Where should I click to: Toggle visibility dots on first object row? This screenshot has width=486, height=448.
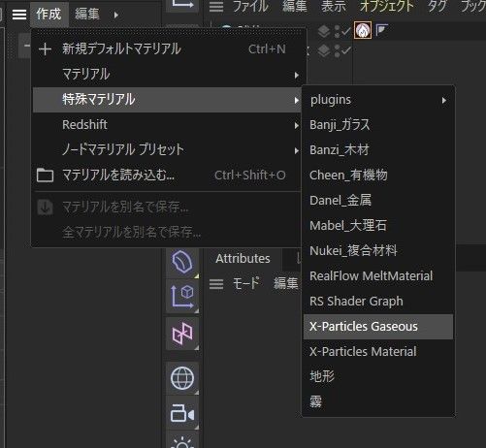pos(337,32)
